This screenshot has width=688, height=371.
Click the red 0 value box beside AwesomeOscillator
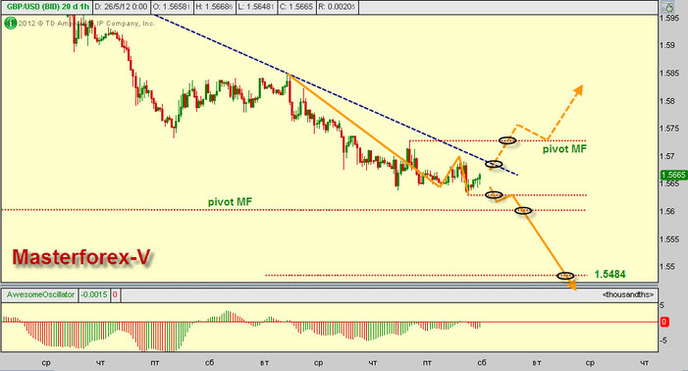pos(115,295)
